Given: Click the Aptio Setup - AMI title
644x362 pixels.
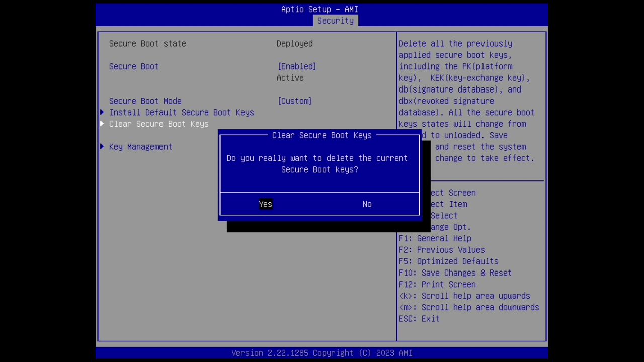Looking at the screenshot, I should (319, 9).
